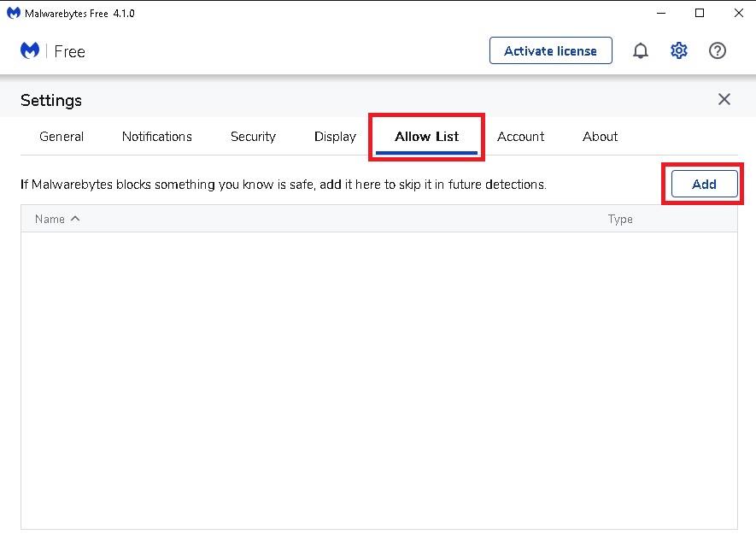
Task: View the About tab
Action: 600,137
